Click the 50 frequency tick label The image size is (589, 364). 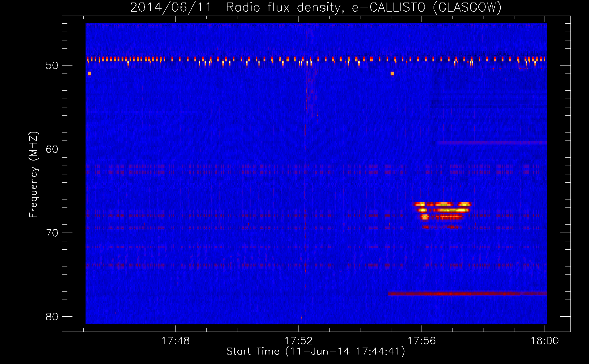[52, 66]
